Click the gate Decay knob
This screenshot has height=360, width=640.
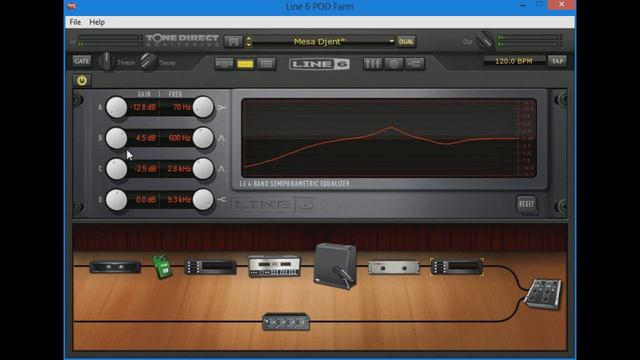coord(149,62)
